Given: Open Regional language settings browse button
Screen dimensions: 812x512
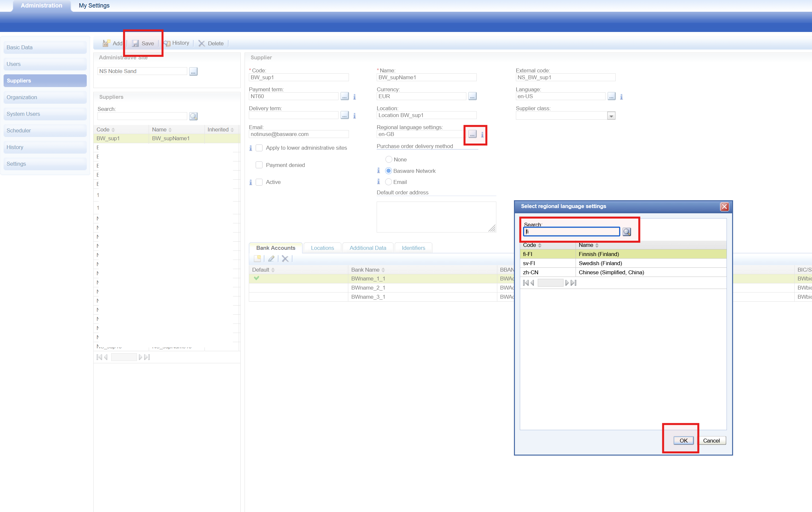Looking at the screenshot, I should point(472,134).
